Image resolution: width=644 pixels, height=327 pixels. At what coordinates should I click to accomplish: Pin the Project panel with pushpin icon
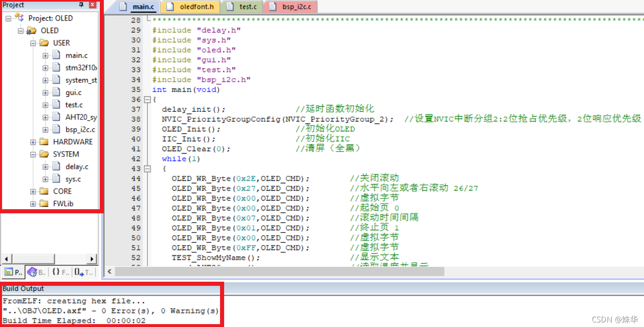pos(81,5)
